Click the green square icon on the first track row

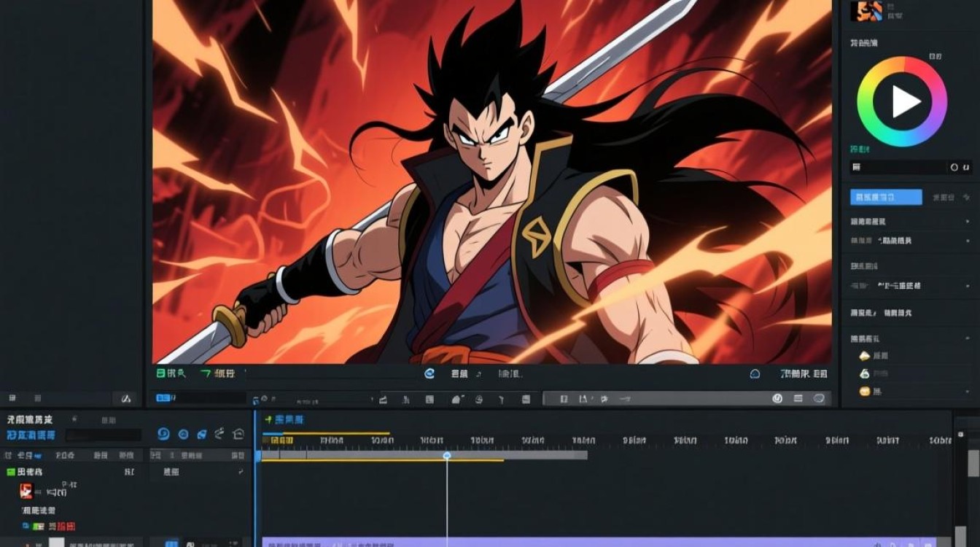[x=11, y=472]
